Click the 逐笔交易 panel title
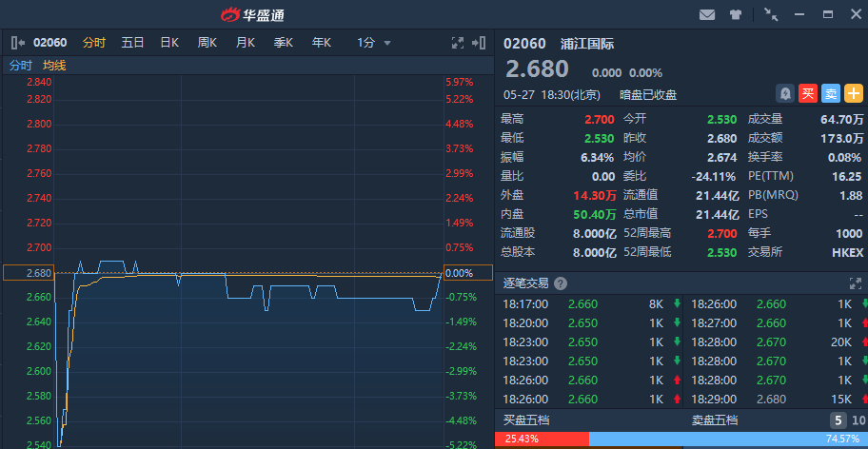The width and height of the screenshot is (868, 449). pyautogui.click(x=526, y=284)
